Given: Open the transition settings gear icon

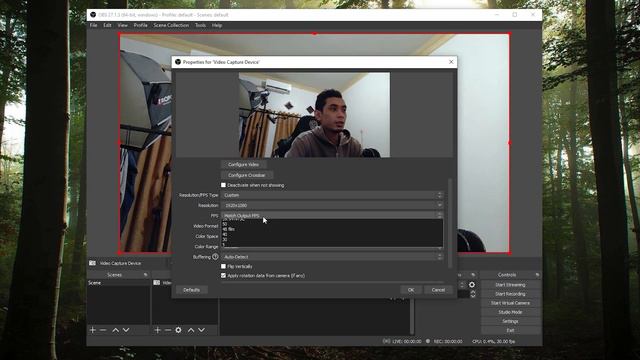Looking at the screenshot, I should (472, 285).
